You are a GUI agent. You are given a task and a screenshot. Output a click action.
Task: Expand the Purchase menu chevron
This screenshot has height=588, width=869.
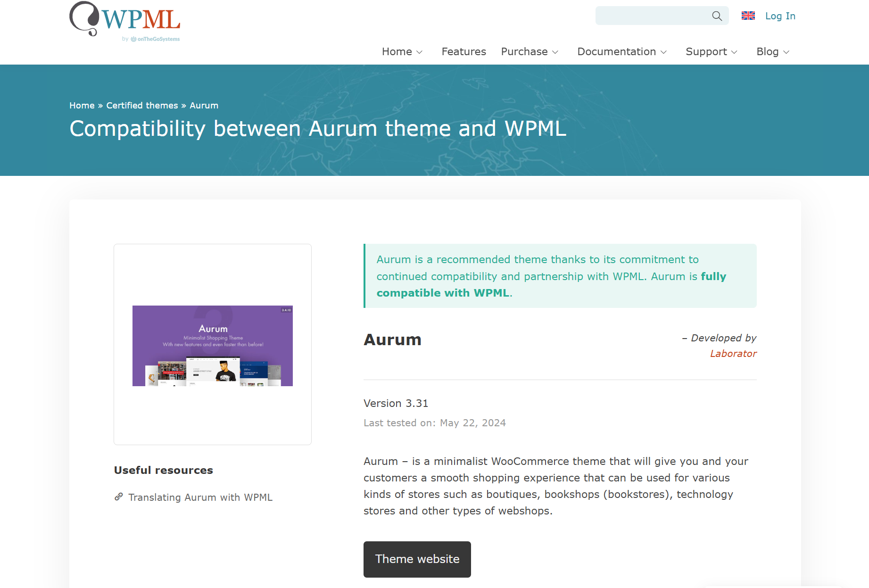pyautogui.click(x=555, y=52)
